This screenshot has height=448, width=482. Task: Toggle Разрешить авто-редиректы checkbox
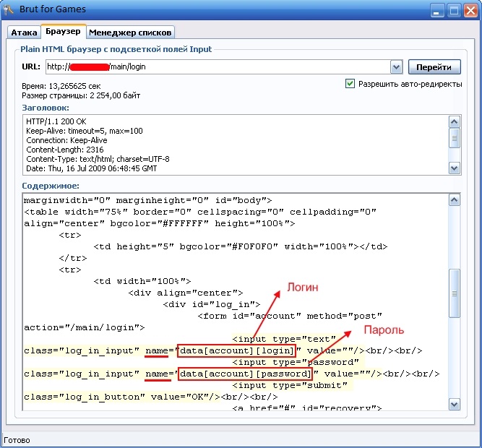[x=350, y=84]
